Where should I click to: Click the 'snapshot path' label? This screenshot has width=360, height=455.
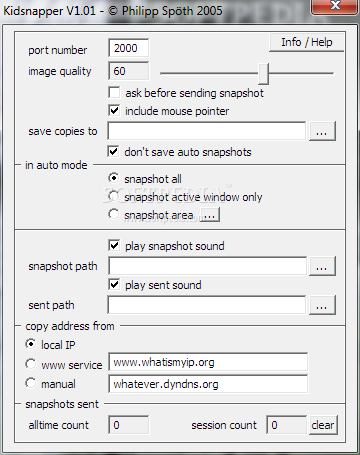(x=63, y=266)
